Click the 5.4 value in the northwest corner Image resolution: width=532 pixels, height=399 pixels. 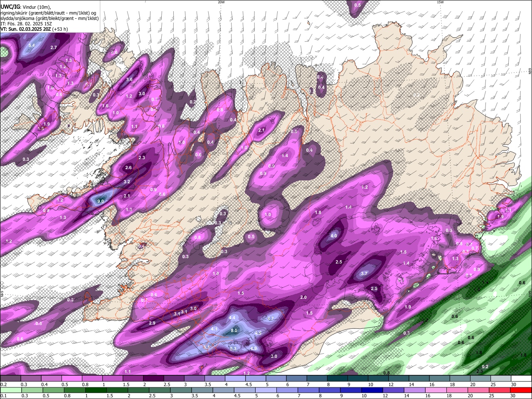tap(32, 45)
